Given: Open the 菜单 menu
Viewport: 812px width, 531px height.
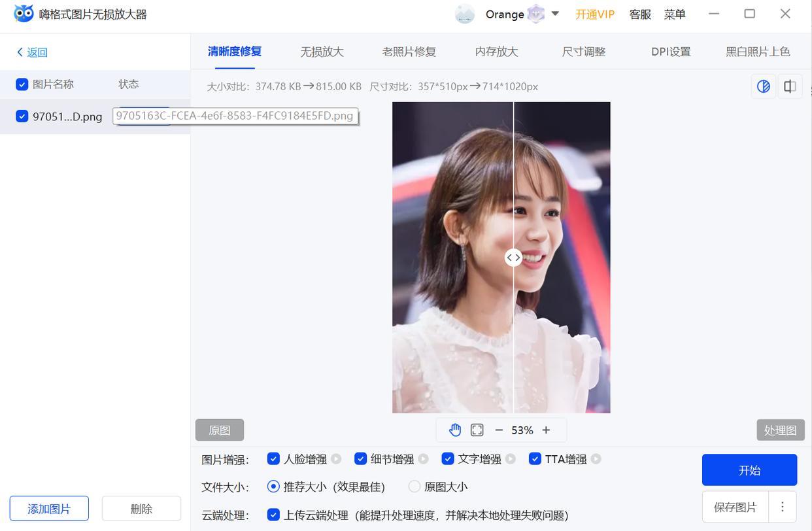Looking at the screenshot, I should [x=675, y=14].
